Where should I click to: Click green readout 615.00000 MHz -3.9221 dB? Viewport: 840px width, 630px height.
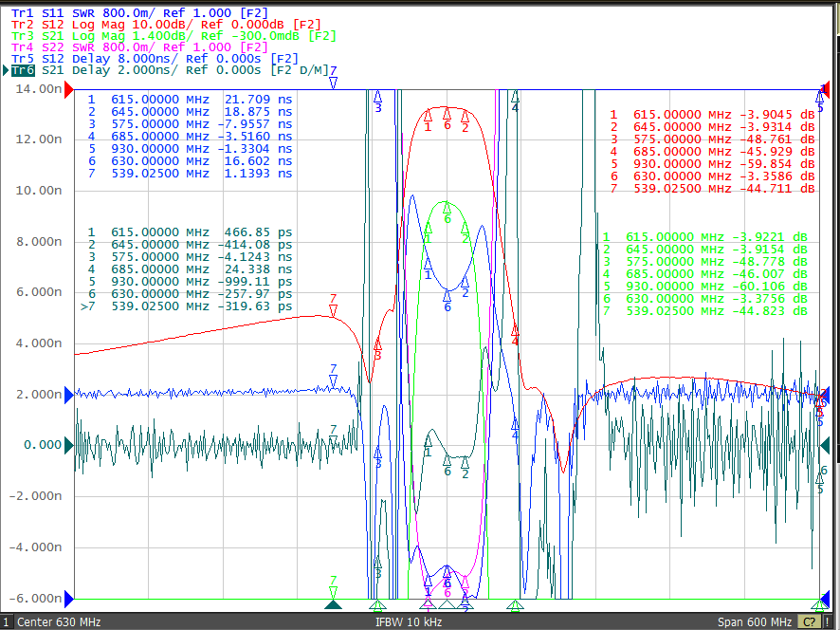(705, 236)
